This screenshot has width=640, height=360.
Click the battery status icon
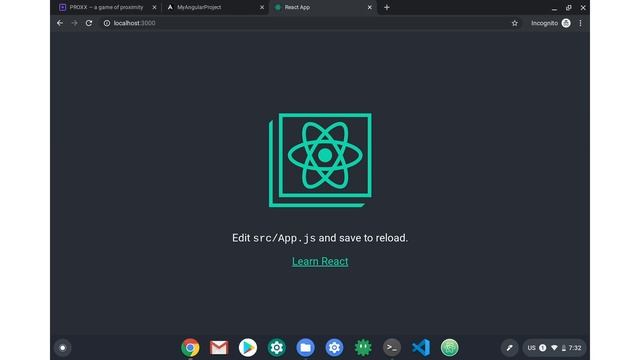click(564, 348)
